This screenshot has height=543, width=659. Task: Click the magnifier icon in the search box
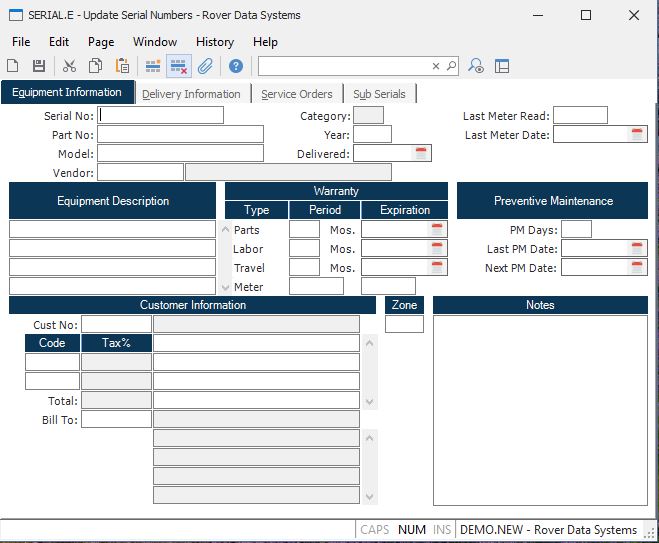point(451,66)
